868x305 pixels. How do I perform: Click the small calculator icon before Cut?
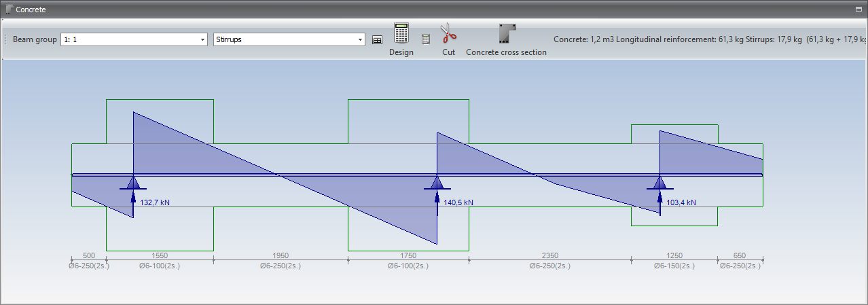[x=426, y=39]
